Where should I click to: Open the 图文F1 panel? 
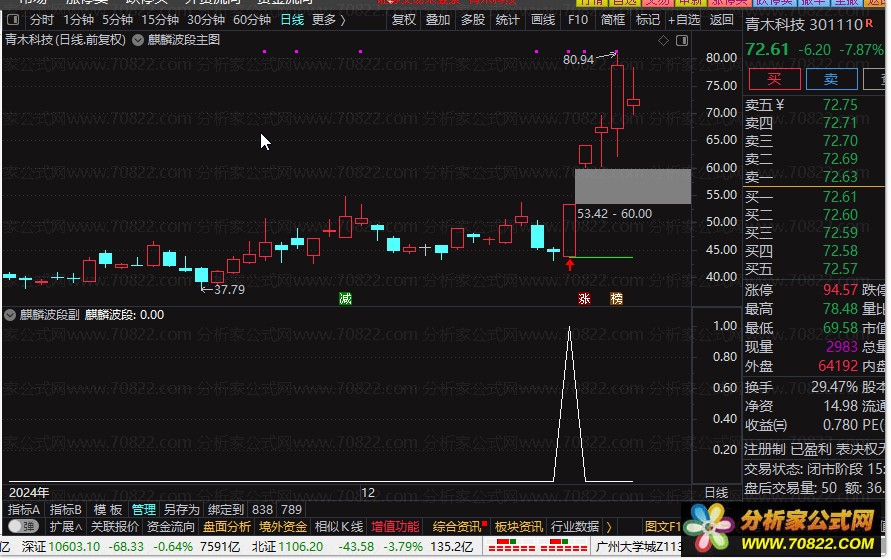point(663,527)
